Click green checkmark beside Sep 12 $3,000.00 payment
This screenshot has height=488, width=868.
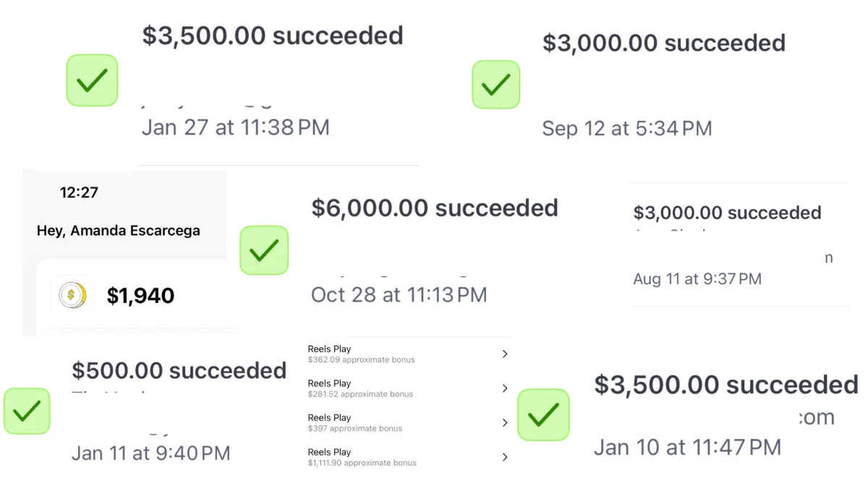click(x=496, y=85)
